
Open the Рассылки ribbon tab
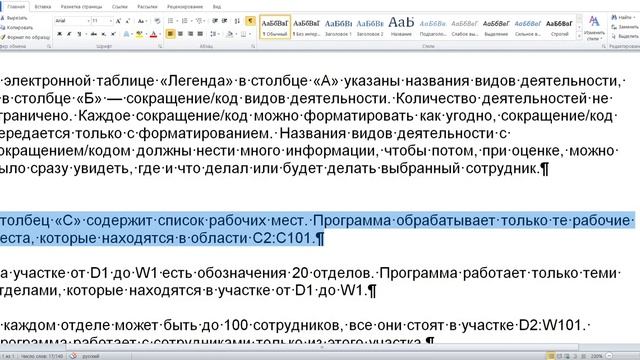point(147,7)
